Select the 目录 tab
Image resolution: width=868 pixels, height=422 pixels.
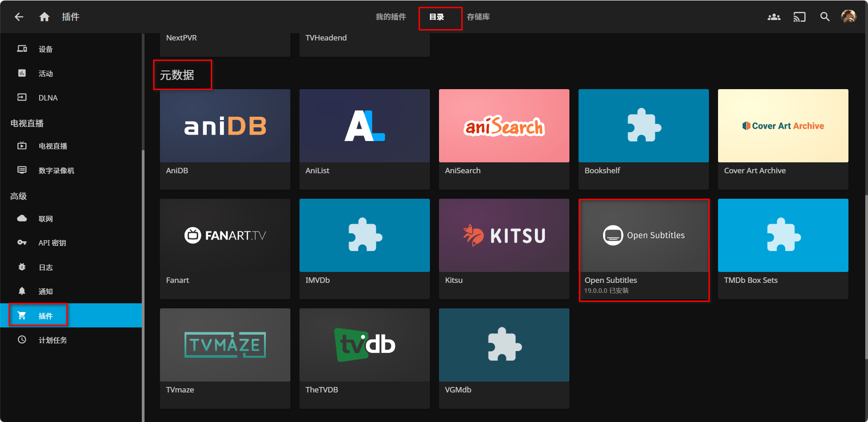(x=437, y=17)
